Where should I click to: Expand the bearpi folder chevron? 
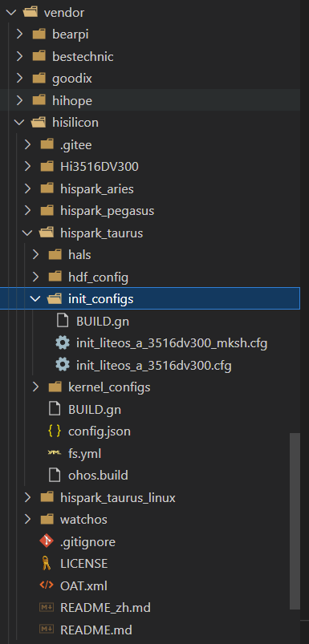(20, 34)
